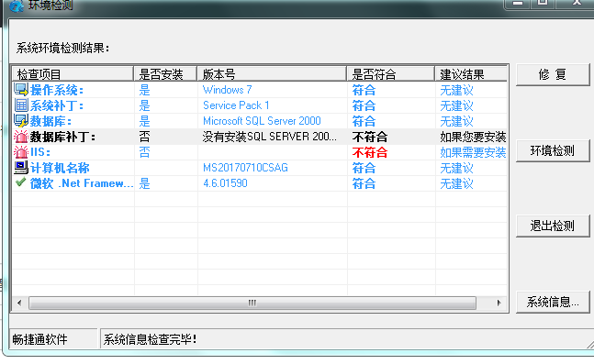Click the horizontal scrollbar thumb
Viewport: 594px width, 364px height.
(252, 303)
